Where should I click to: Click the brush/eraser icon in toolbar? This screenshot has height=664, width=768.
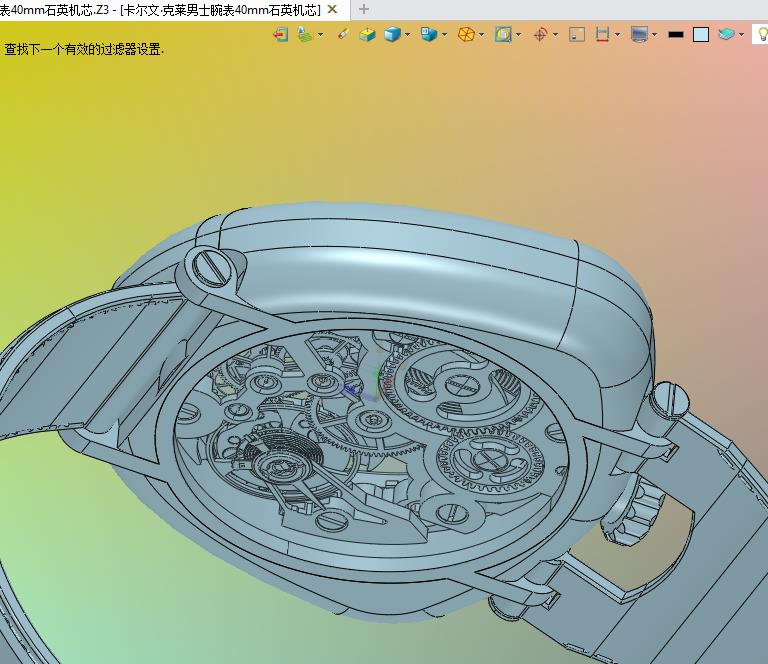click(x=343, y=34)
